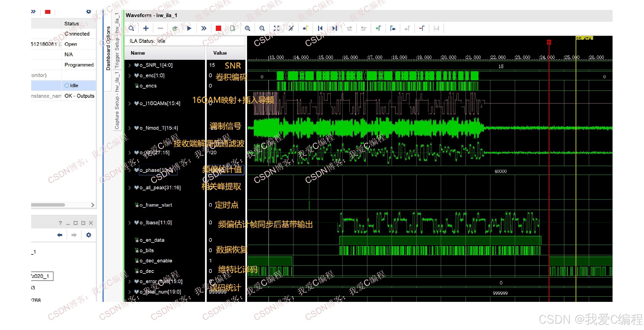Click the waveform zoom in icon
Viewport: 644px width, 330px height.
tap(247, 28)
